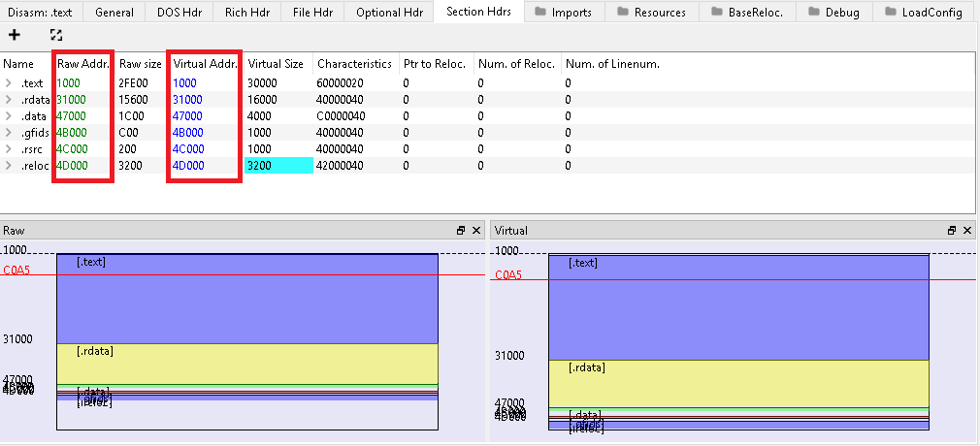Close the Raw panel
This screenshot has width=980, height=446.
point(476,231)
